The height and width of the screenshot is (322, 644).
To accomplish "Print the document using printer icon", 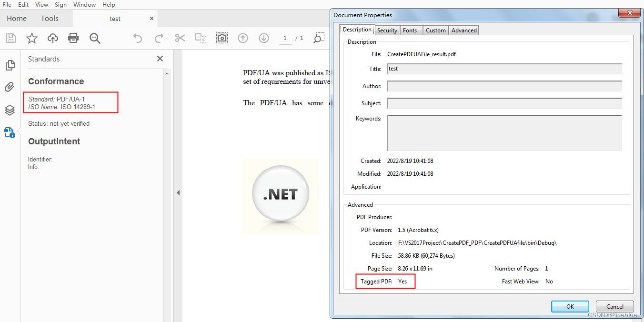I will 73,38.
